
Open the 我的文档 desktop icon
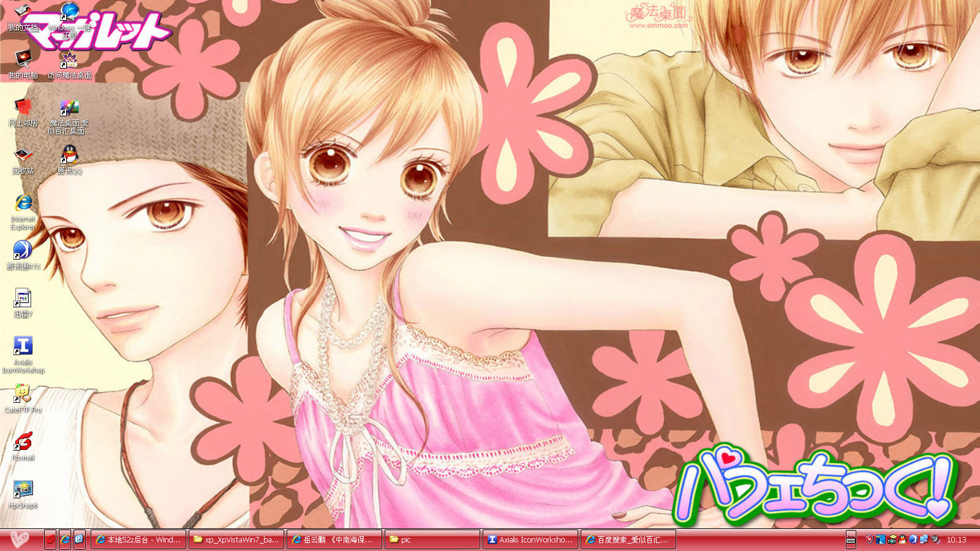tap(23, 17)
